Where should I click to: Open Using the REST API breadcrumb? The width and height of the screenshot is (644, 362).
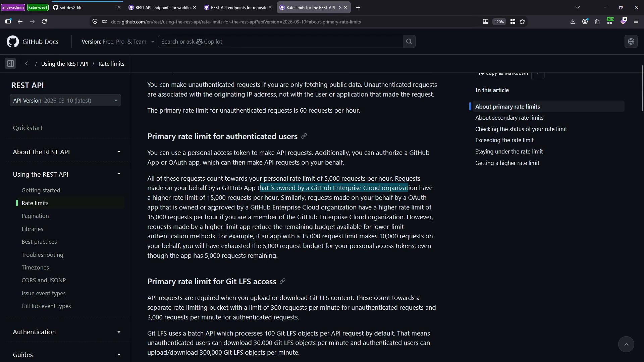pyautogui.click(x=65, y=64)
